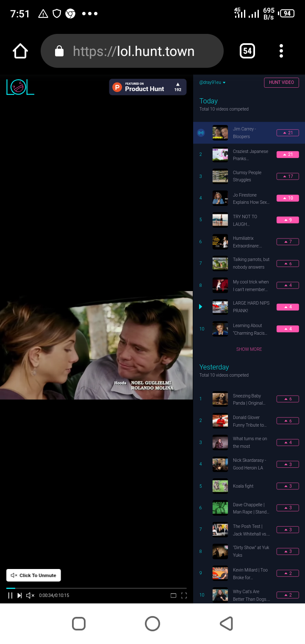This screenshot has height=644, width=305.
Task: Click play arrow beside LARGE HARD NIPS
Action: tap(201, 307)
